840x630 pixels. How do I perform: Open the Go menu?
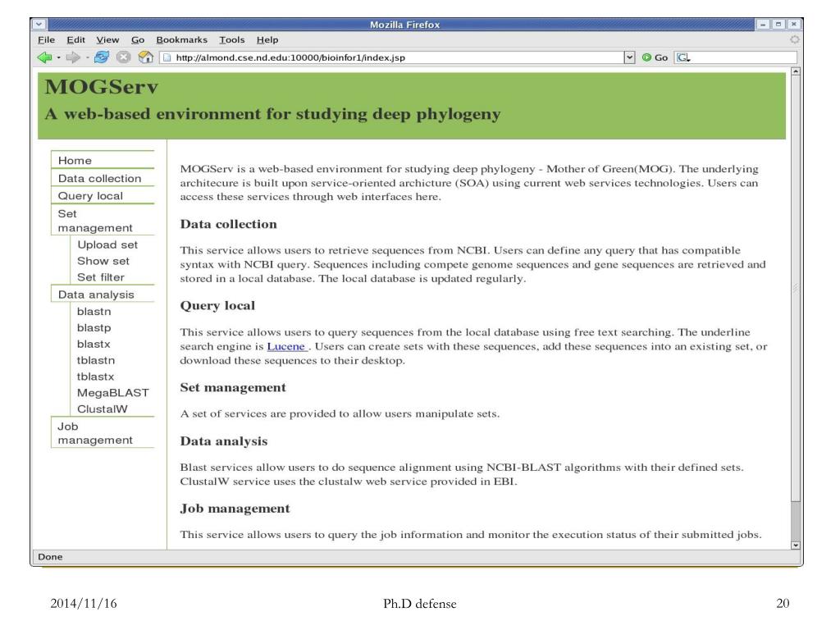coord(138,39)
